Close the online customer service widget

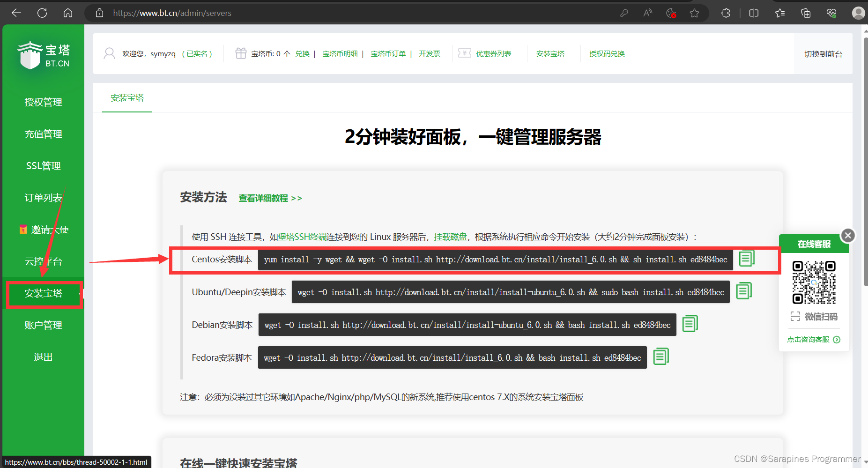coord(847,235)
